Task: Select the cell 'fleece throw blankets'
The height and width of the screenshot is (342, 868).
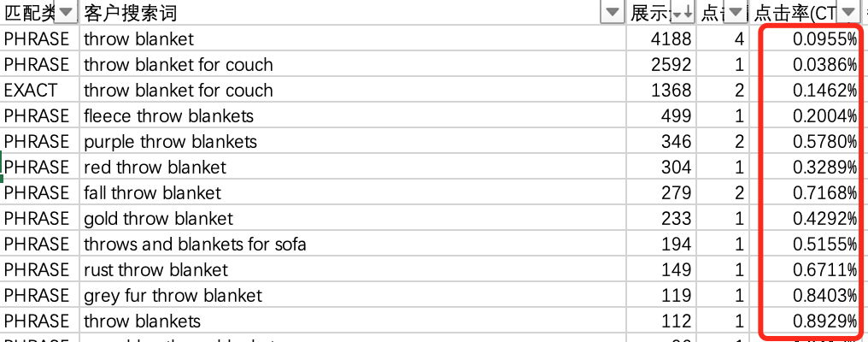Action: pyautogui.click(x=168, y=116)
